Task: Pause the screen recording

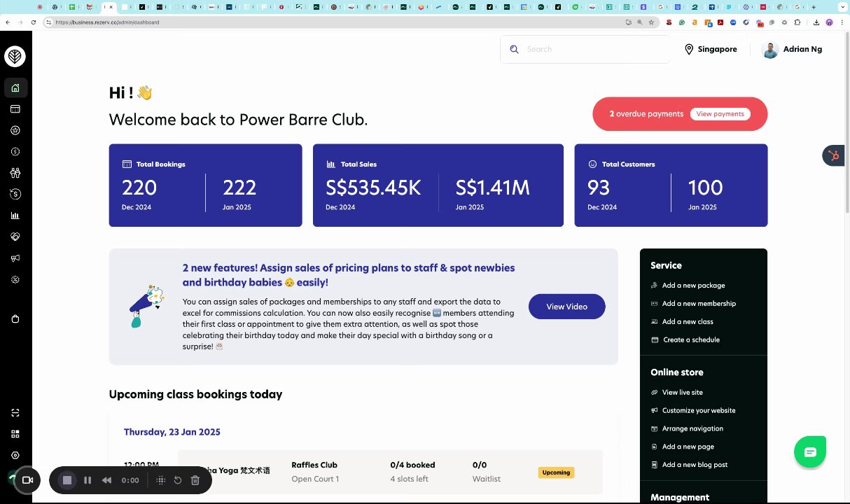Action: (x=88, y=480)
